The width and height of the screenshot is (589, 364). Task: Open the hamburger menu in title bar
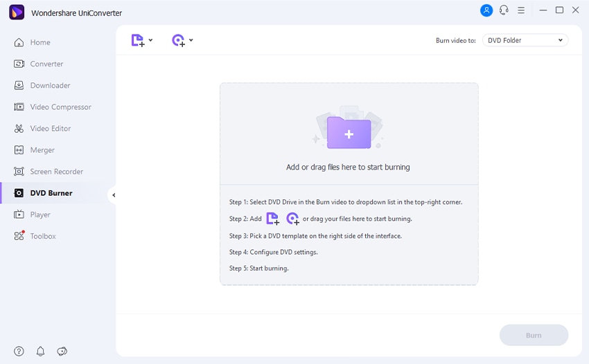pos(521,10)
